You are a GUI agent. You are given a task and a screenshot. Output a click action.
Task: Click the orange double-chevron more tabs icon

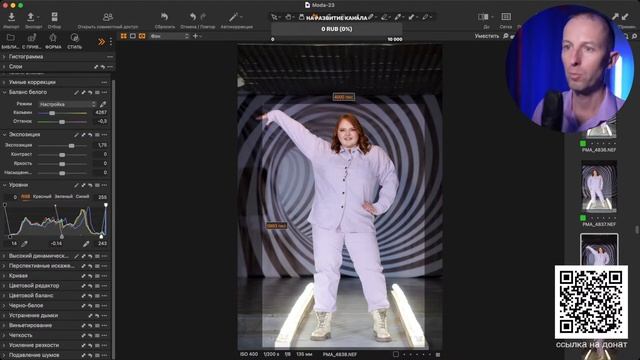(101, 42)
